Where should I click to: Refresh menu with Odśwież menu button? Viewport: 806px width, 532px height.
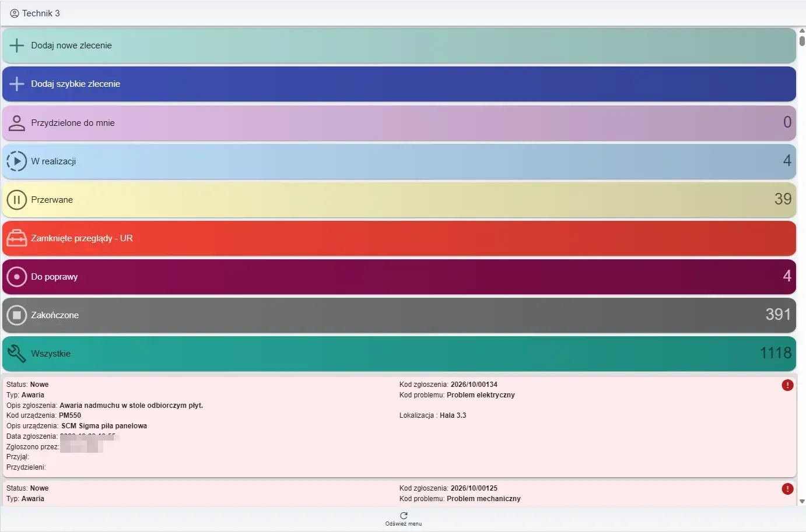(x=404, y=519)
